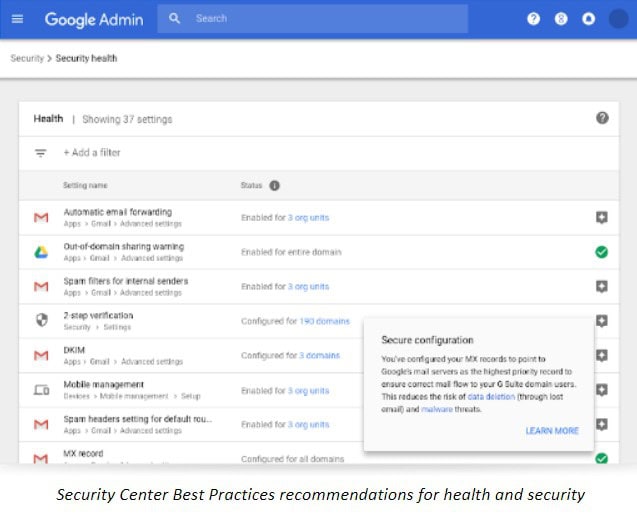This screenshot has height=514, width=637.
Task: Open Spam headers setting for default routing
Action: tap(138, 419)
